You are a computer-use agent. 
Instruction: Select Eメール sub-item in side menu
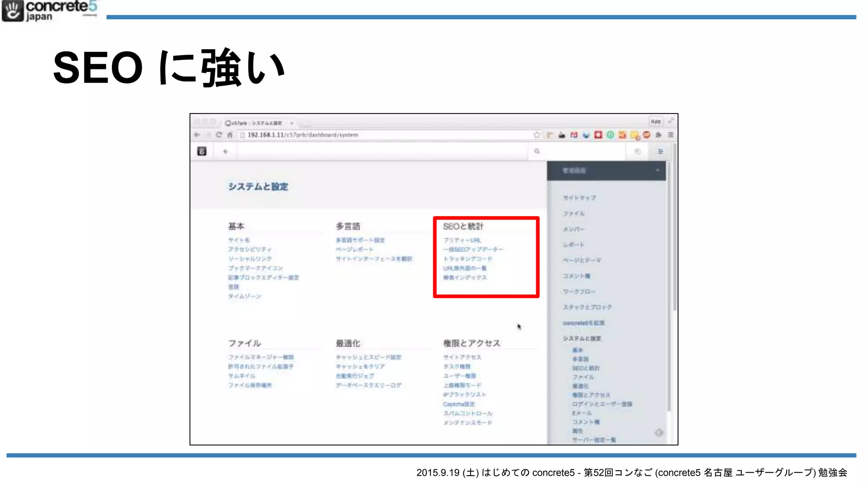pyautogui.click(x=582, y=413)
